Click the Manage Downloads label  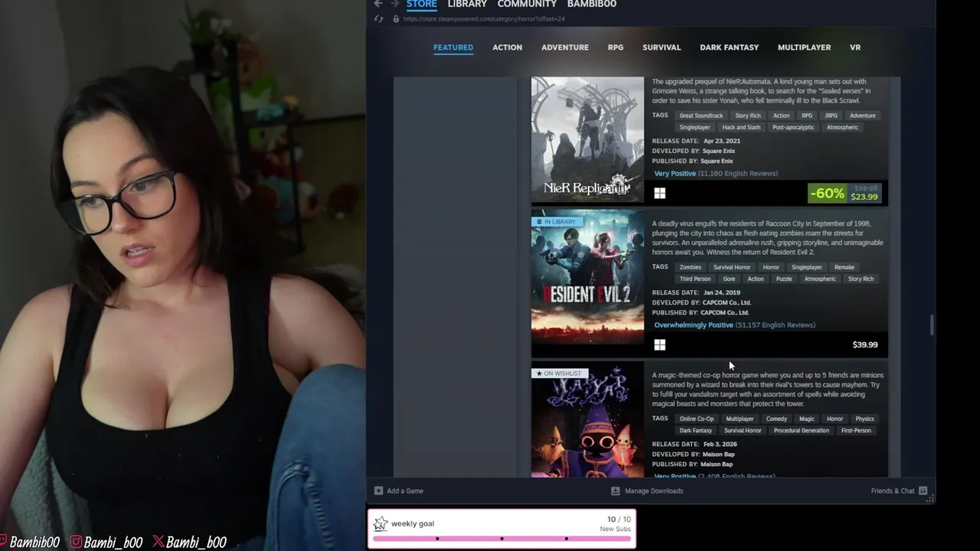point(654,491)
